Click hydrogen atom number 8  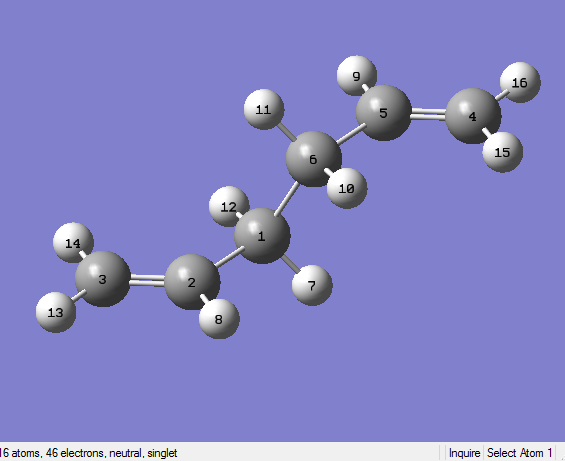click(x=219, y=319)
